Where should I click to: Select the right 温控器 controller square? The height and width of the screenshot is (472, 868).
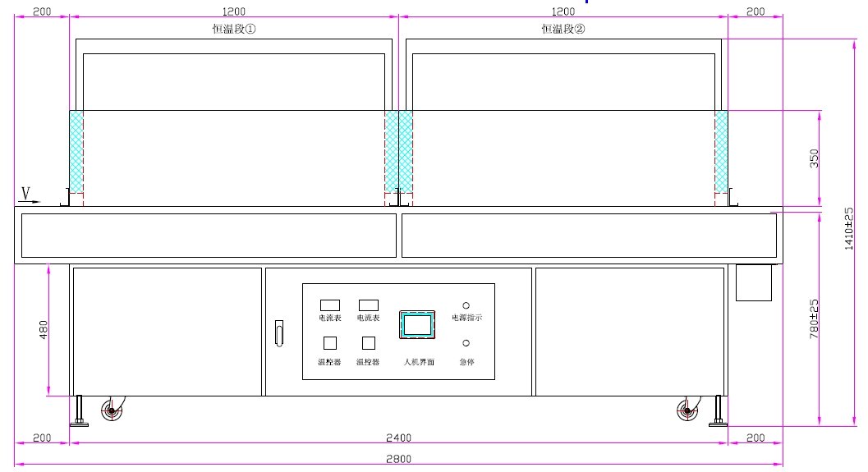point(369,343)
